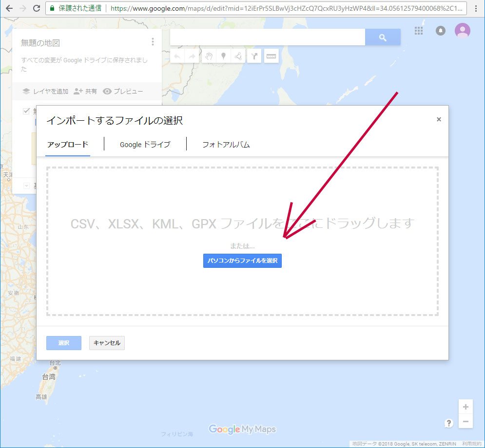Select the measure distance ruler tool
This screenshot has width=485, height=448.
coord(272,56)
